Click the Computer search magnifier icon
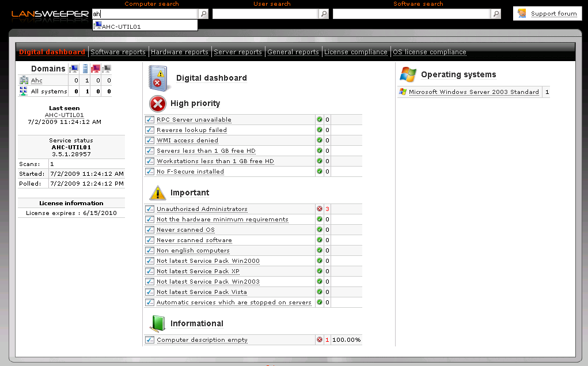The height and width of the screenshot is (366, 588). click(203, 14)
